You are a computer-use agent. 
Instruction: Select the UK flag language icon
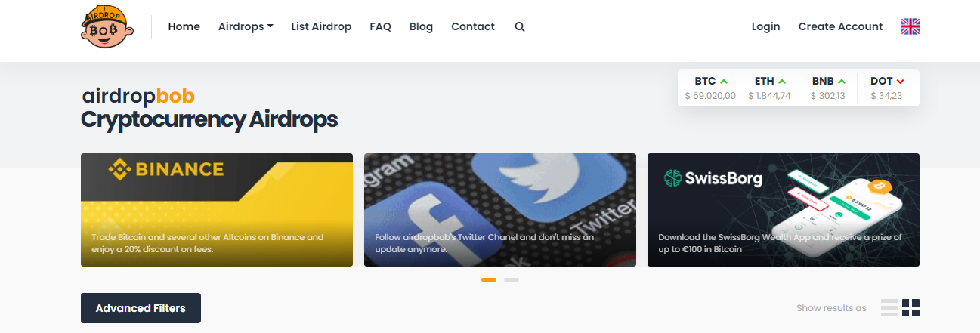click(910, 26)
